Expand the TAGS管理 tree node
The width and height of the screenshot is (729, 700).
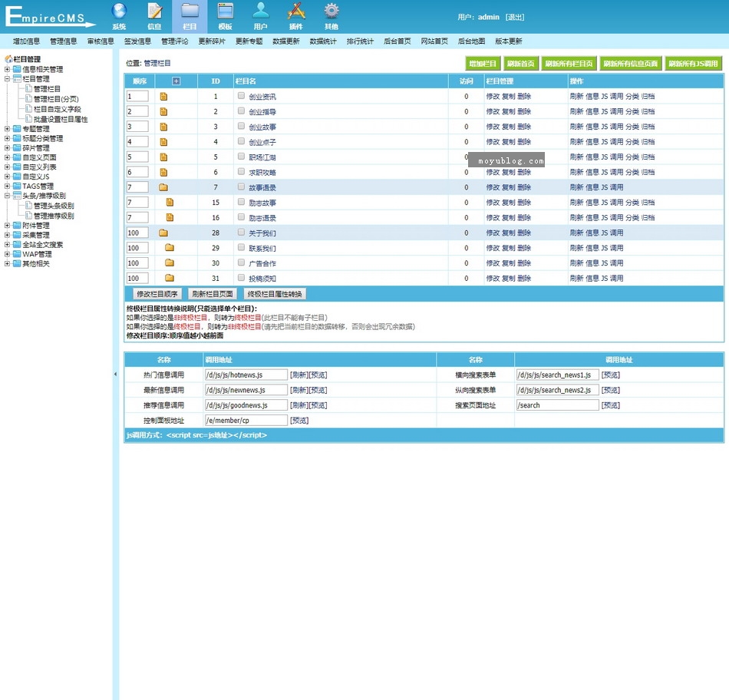pyautogui.click(x=7, y=186)
